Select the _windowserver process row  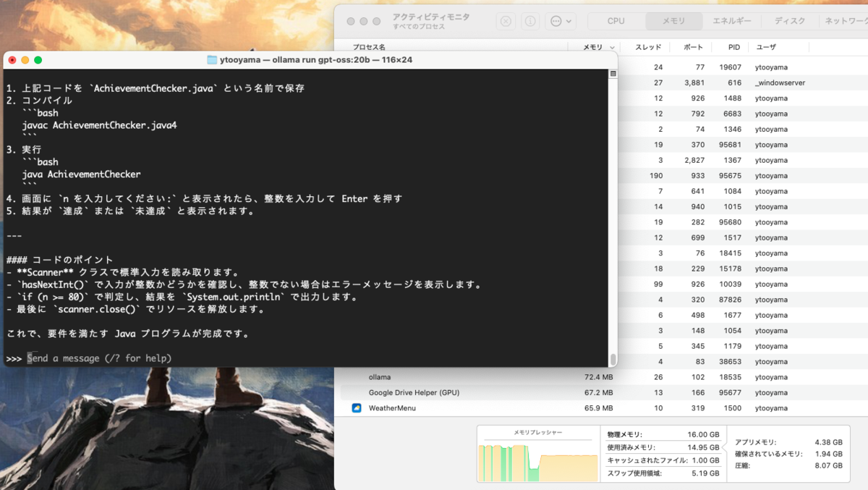tap(741, 83)
